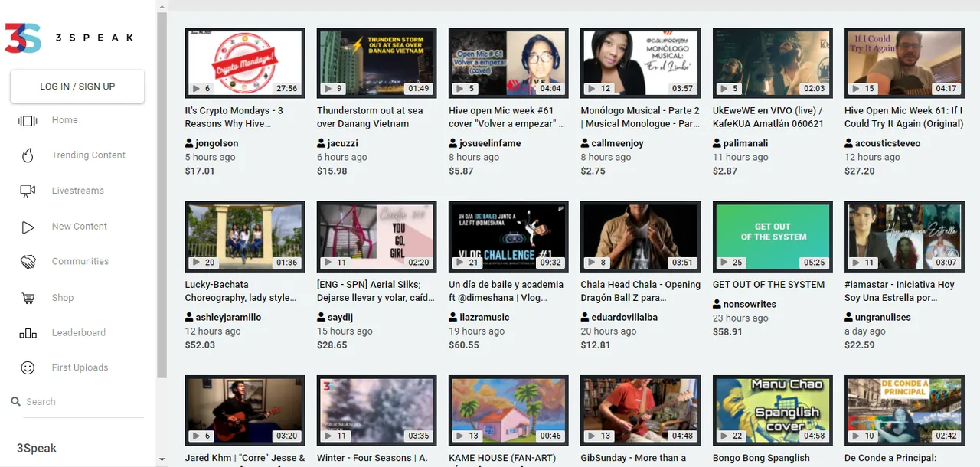The height and width of the screenshot is (467, 980).
Task: Click the search magnifier icon
Action: pos(15,401)
